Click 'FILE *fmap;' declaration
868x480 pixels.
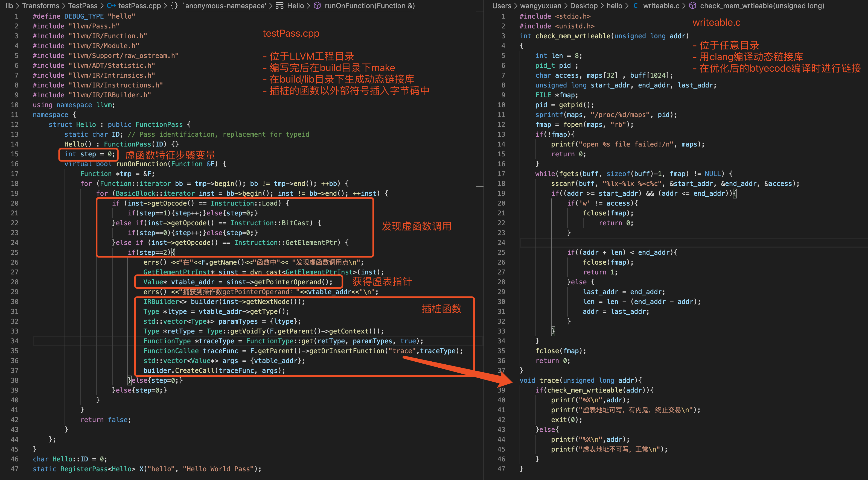pos(556,95)
